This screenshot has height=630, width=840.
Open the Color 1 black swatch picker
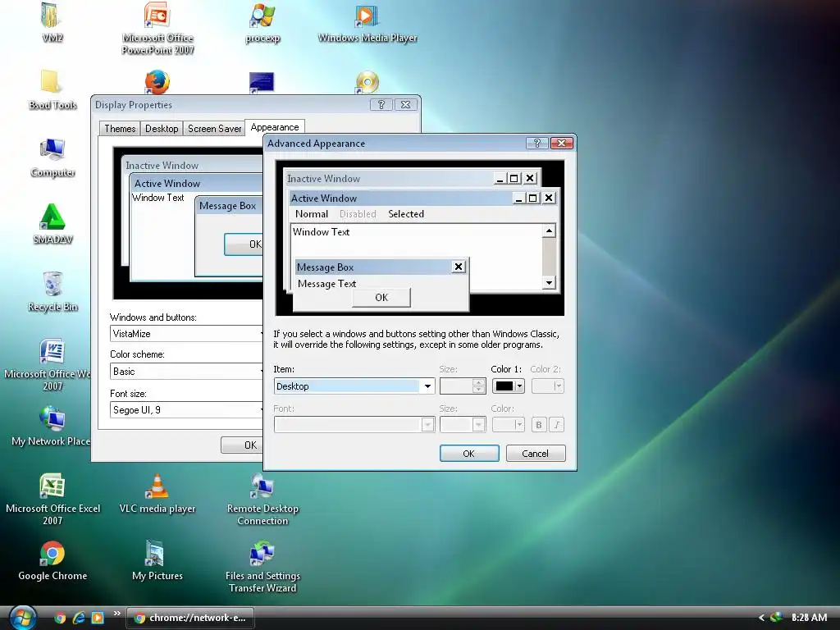(508, 386)
